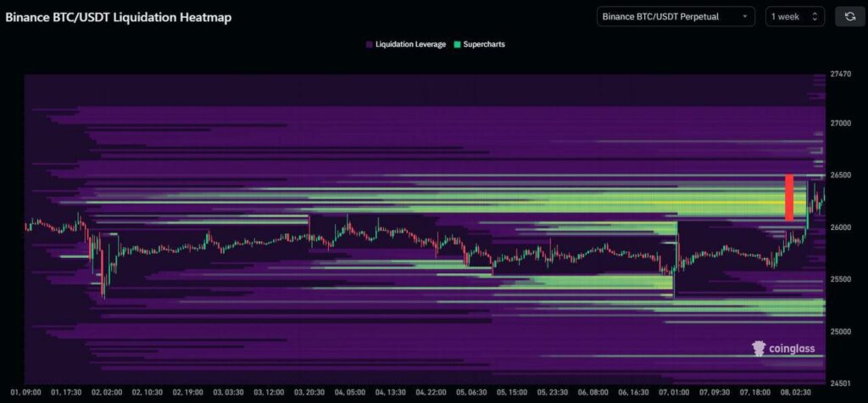Click the 01, 17:30 time axis label
Image resolution: width=868 pixels, height=403 pixels.
[x=66, y=393]
